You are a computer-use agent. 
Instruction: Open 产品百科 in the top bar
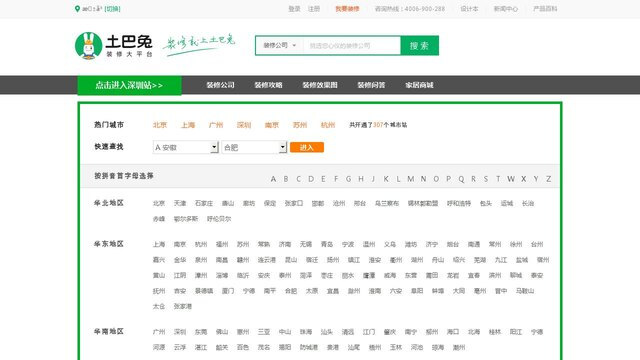(545, 9)
